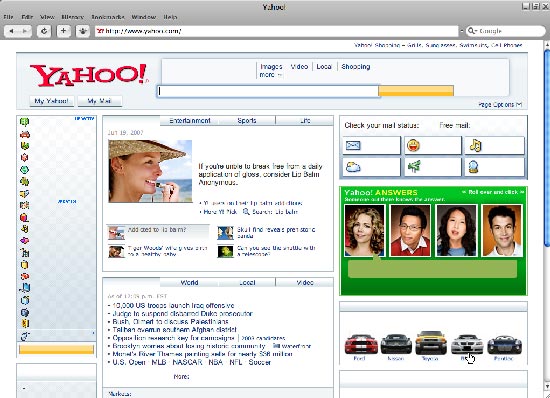Open the Help menu

point(170,17)
